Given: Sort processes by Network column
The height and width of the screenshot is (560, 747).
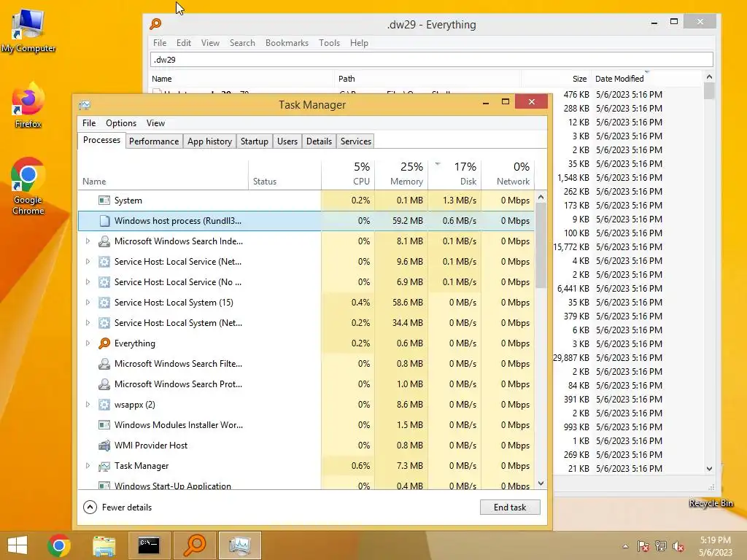Looking at the screenshot, I should point(508,174).
